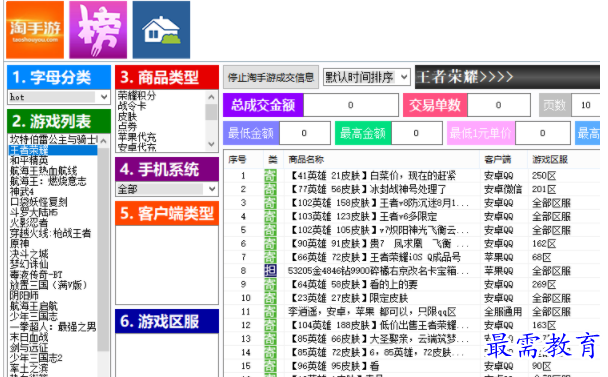Select row 【23英雄 27皮肤】限定皮肤
Screen dimensions: 608x377
pyautogui.click(x=412, y=298)
